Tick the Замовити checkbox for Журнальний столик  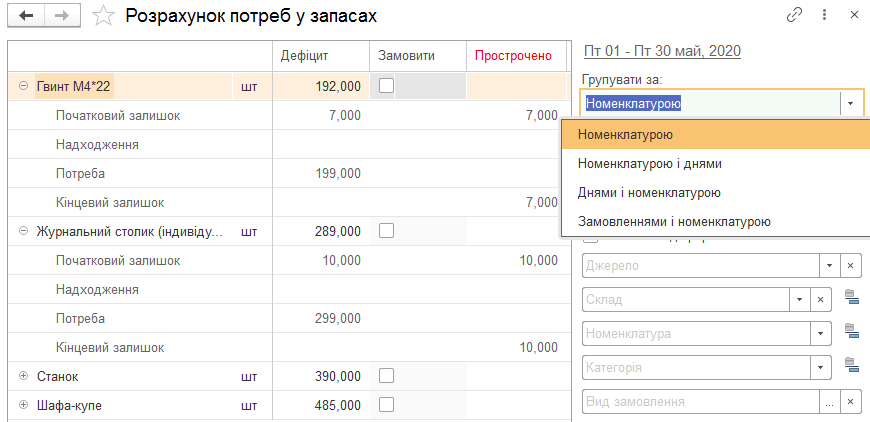(x=386, y=231)
